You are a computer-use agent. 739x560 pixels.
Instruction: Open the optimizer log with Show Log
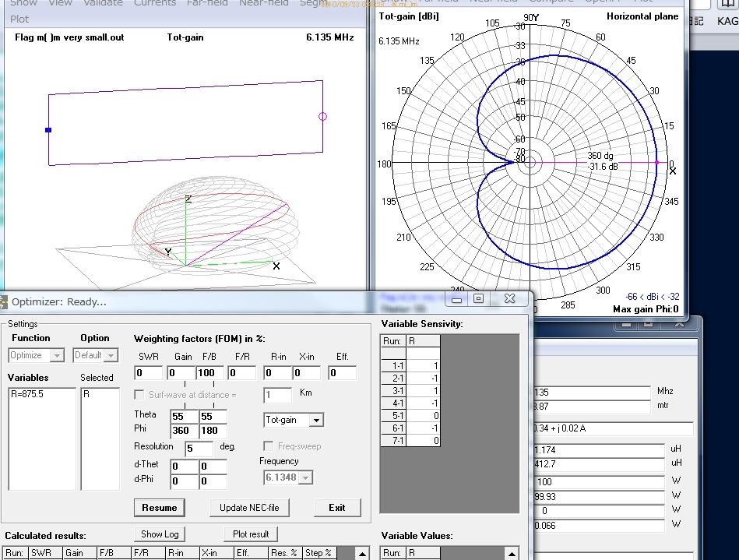160,534
